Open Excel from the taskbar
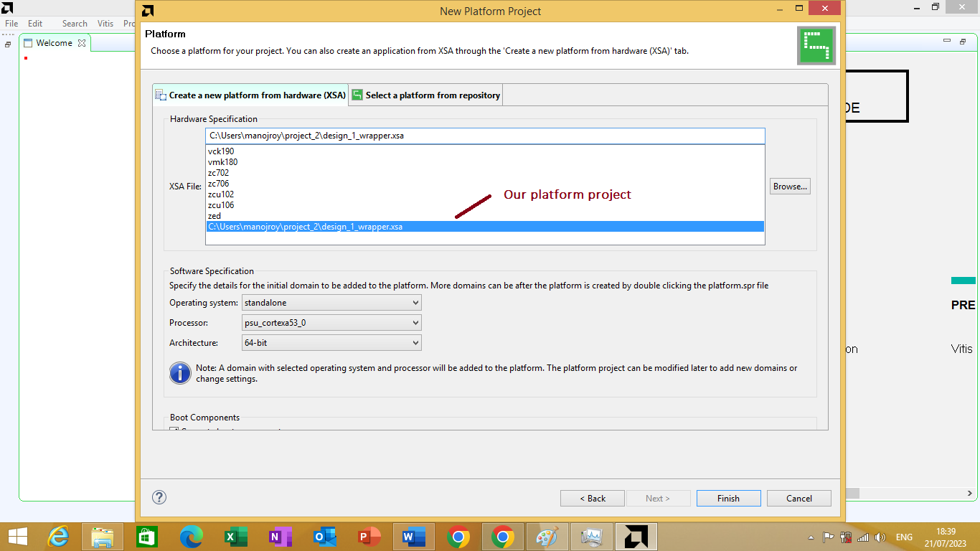 pyautogui.click(x=236, y=537)
